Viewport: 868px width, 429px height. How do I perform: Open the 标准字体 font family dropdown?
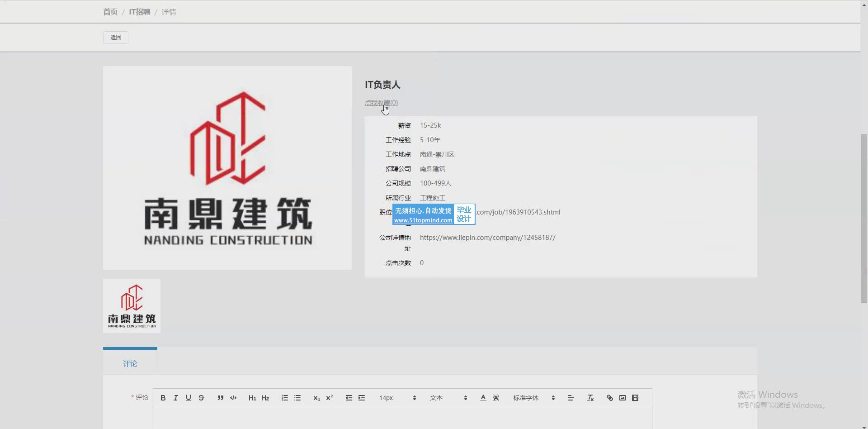coord(534,398)
